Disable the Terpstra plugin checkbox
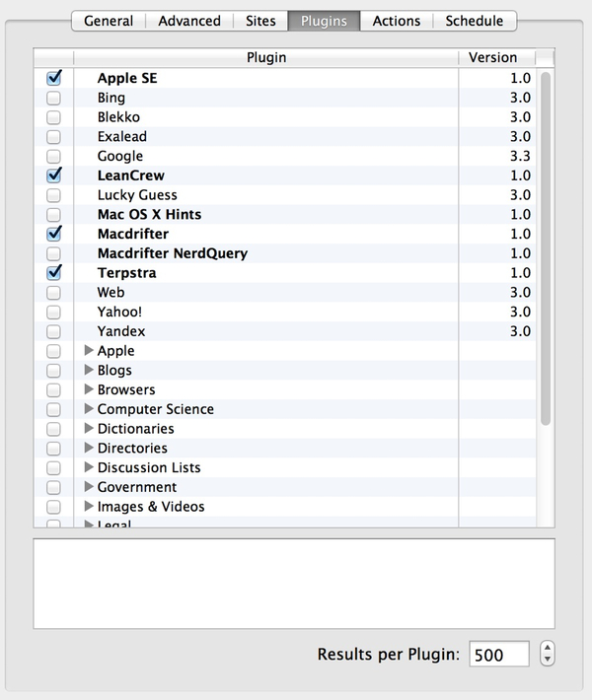592x700 pixels. [53, 273]
